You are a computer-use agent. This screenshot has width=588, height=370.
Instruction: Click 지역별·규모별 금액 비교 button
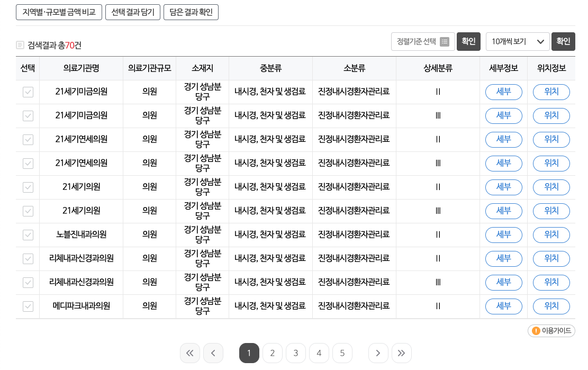pos(59,12)
